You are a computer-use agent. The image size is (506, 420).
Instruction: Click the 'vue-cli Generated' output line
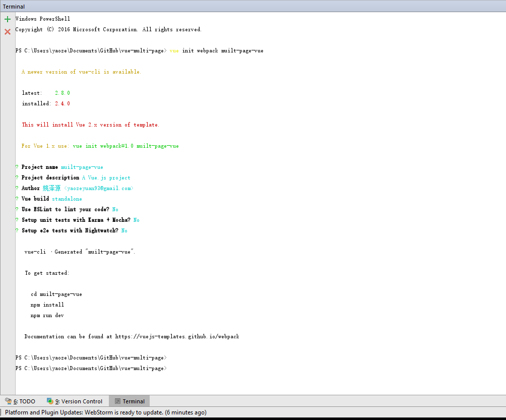pos(80,252)
